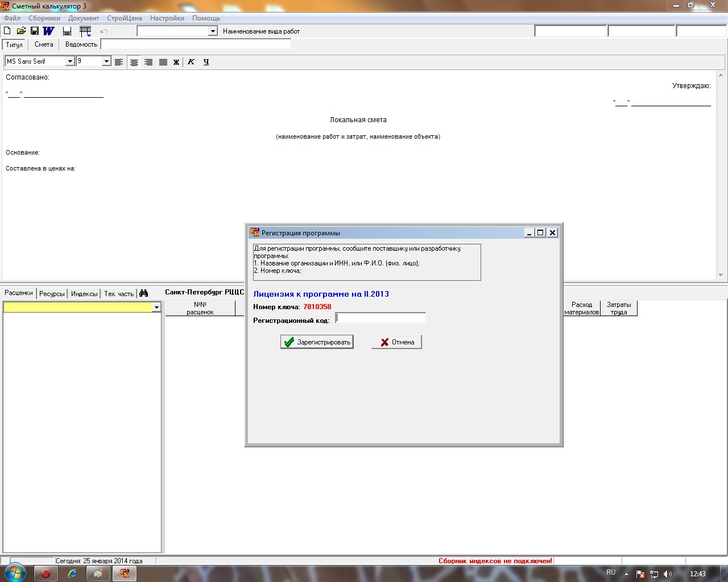Viewport: 728px width, 582px height.
Task: Switch to the Смета tab
Action: [44, 44]
